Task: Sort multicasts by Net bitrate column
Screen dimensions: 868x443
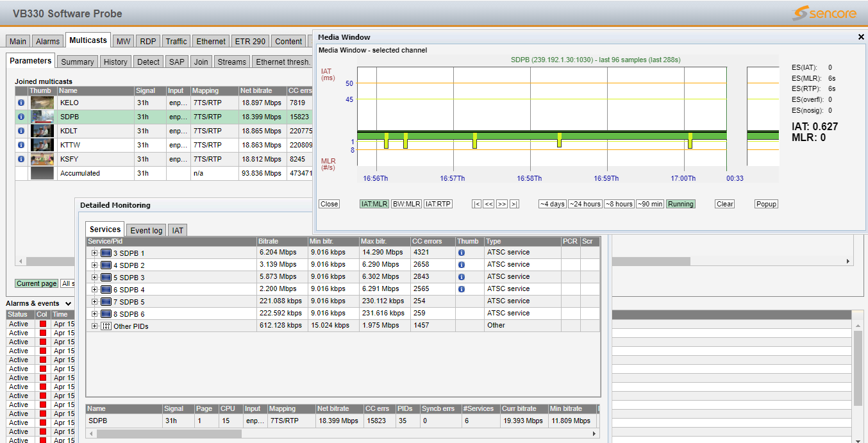Action: pyautogui.click(x=262, y=91)
